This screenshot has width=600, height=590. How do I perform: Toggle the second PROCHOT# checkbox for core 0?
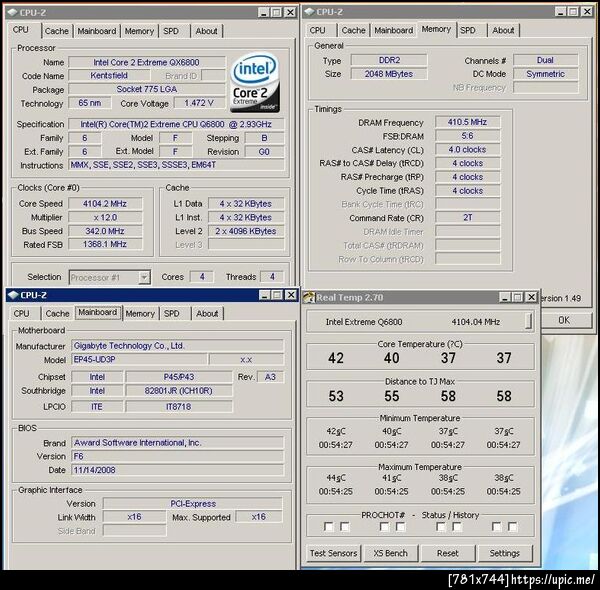[x=345, y=527]
